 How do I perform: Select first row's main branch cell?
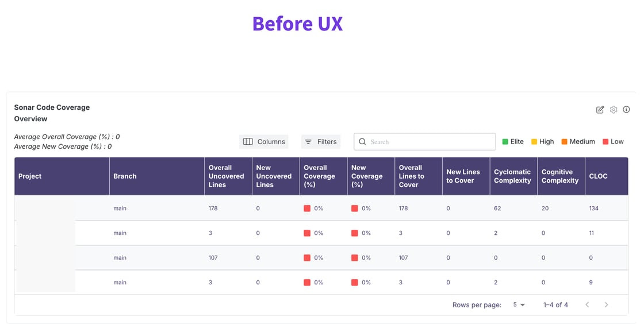120,209
